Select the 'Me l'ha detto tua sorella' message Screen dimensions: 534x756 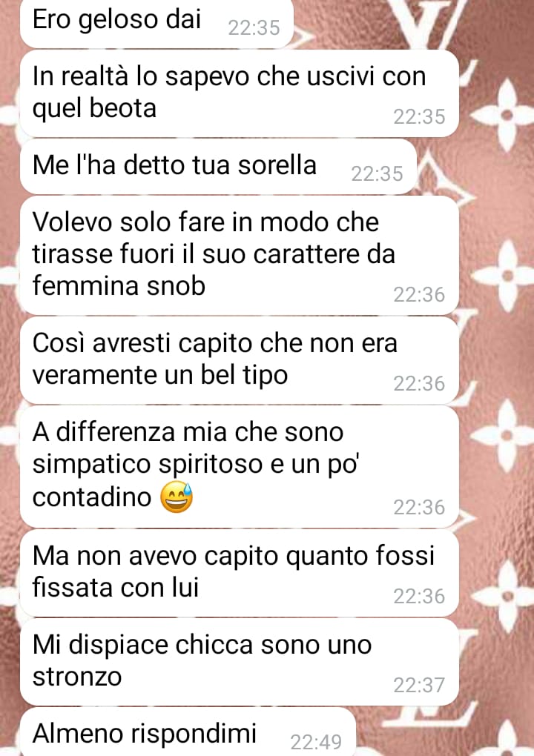218,167
